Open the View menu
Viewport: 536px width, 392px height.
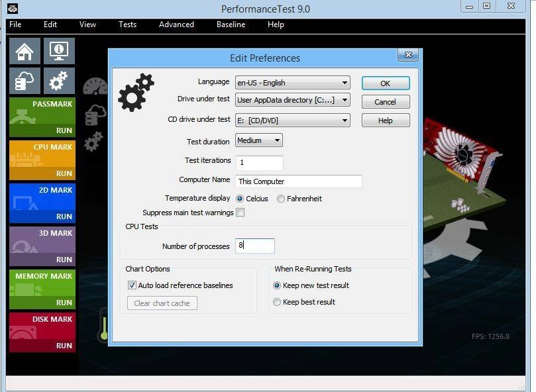(88, 24)
